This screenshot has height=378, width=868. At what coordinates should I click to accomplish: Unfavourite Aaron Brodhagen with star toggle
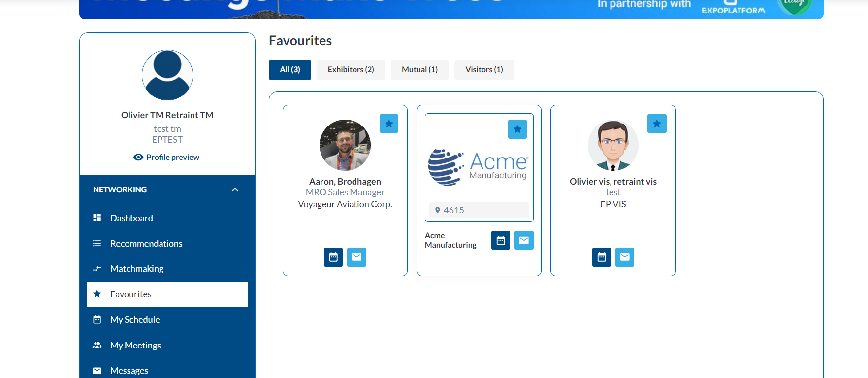389,124
